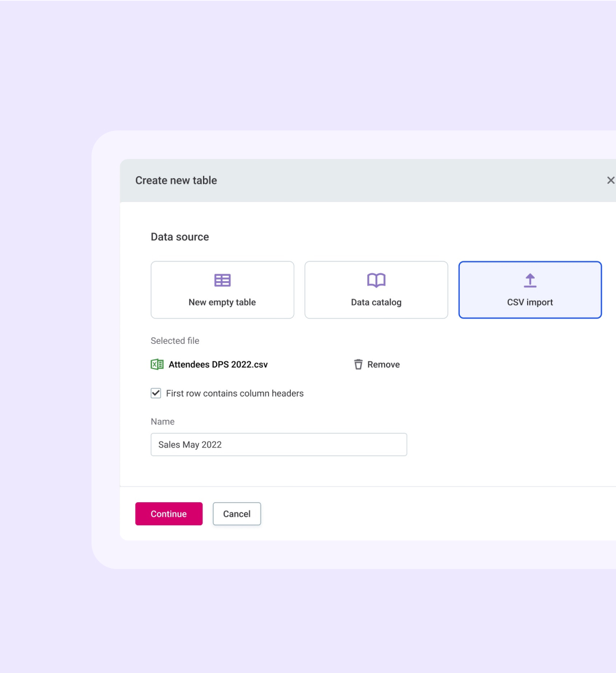Uncheck the column headers checkbox
Viewport: 616px width, 673px height.
coord(156,393)
